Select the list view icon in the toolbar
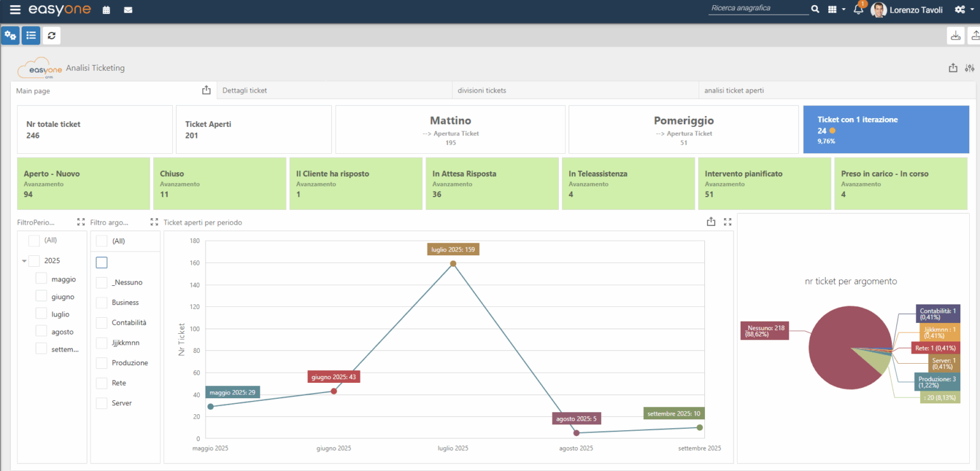 (x=31, y=35)
